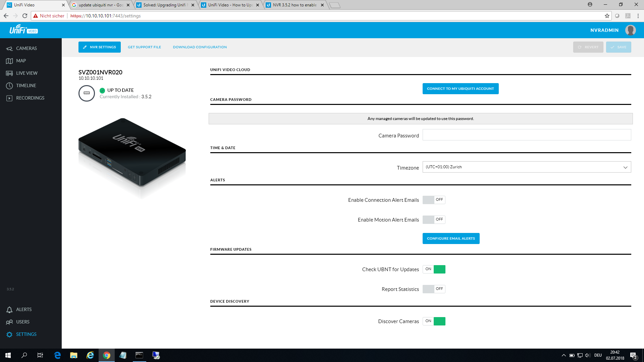
Task: Open the Users sidebar icon
Action: click(x=9, y=322)
